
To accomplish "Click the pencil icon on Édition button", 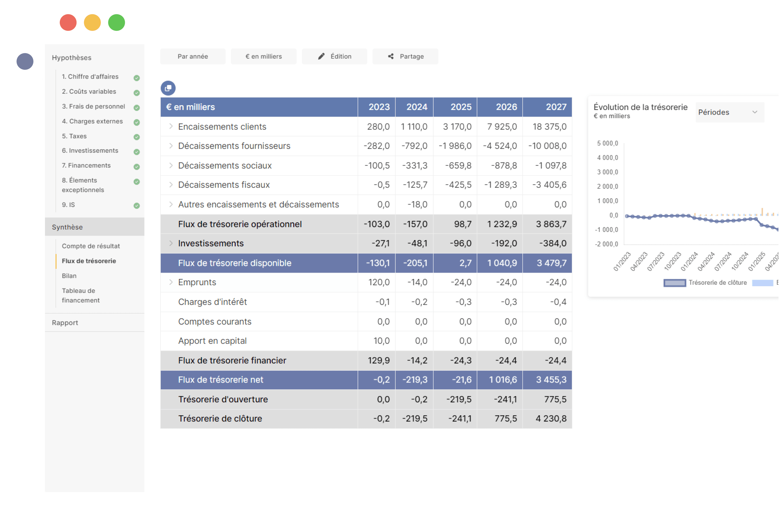I will tap(321, 57).
